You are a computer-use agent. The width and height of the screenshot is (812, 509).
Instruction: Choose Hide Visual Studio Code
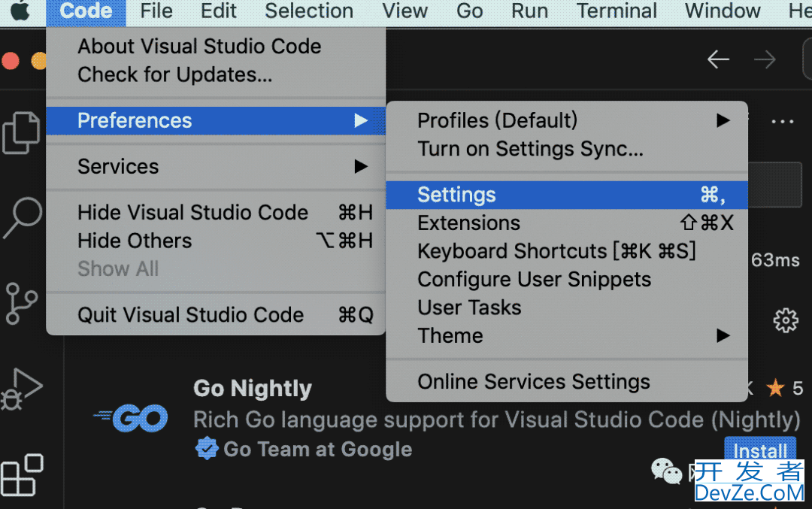(216, 213)
